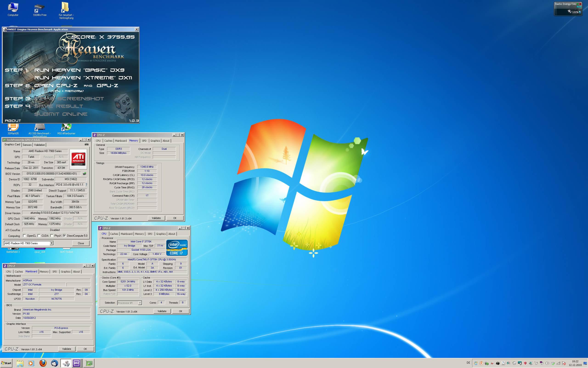Screen dimensions: 588x368
Task: Click the DRAM Frequency value 1346.6 MHz
Action: (x=147, y=167)
